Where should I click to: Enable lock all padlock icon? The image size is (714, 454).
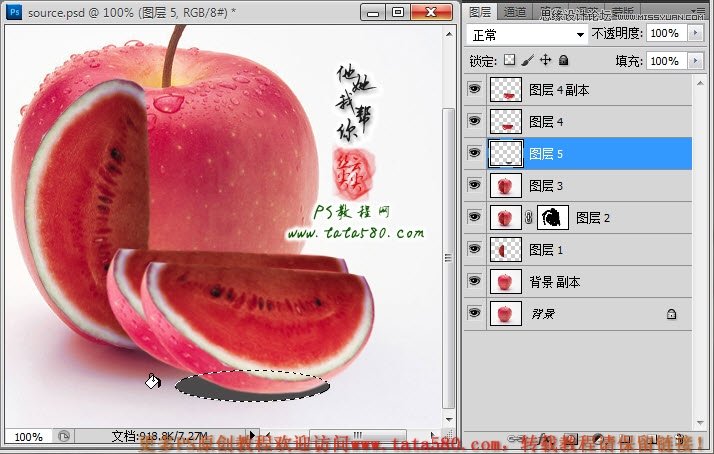click(x=563, y=60)
